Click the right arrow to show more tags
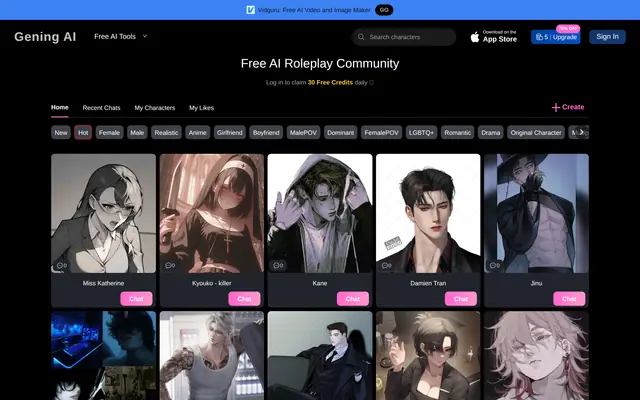The height and width of the screenshot is (400, 640). 582,132
